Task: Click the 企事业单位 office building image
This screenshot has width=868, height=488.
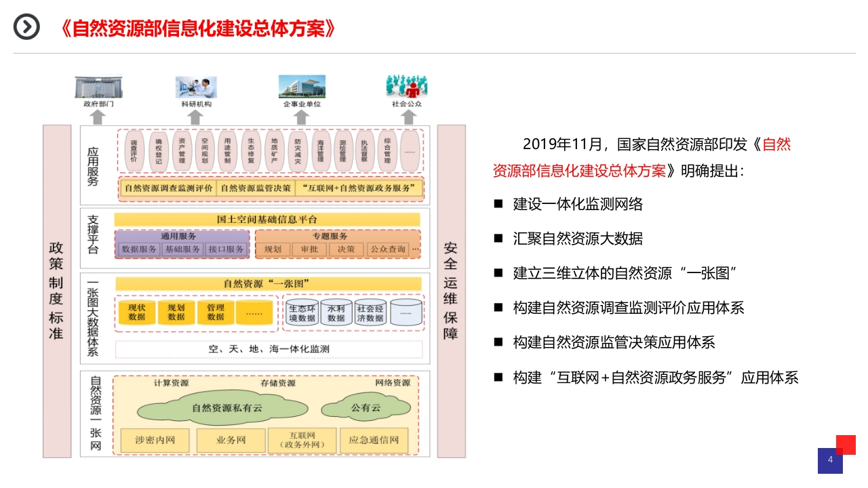Action: pyautogui.click(x=302, y=87)
